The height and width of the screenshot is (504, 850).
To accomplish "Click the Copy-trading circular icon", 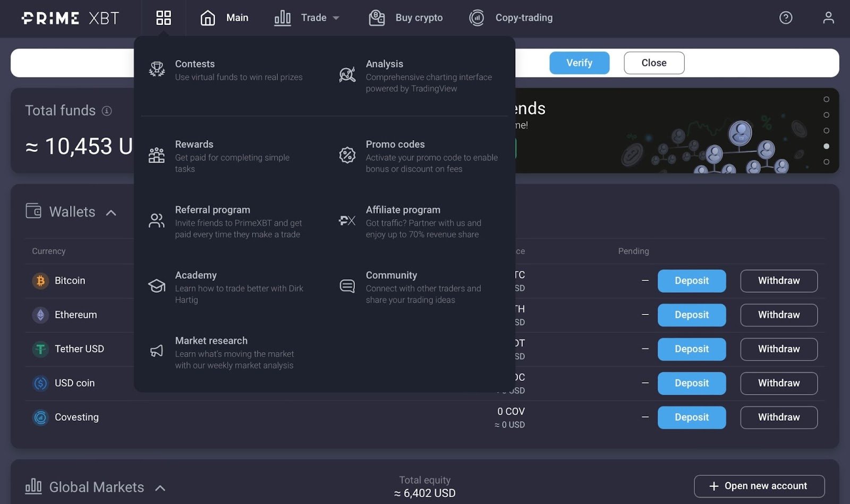I will tap(477, 18).
